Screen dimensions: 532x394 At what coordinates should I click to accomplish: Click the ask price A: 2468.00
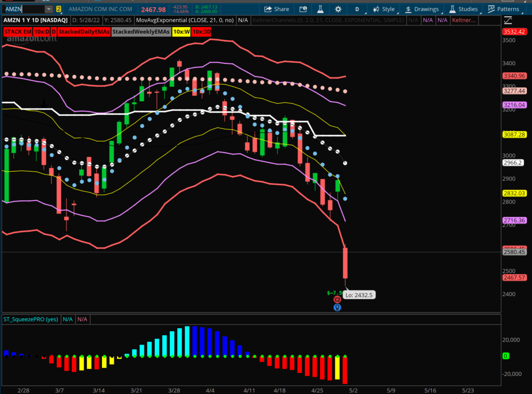206,11
